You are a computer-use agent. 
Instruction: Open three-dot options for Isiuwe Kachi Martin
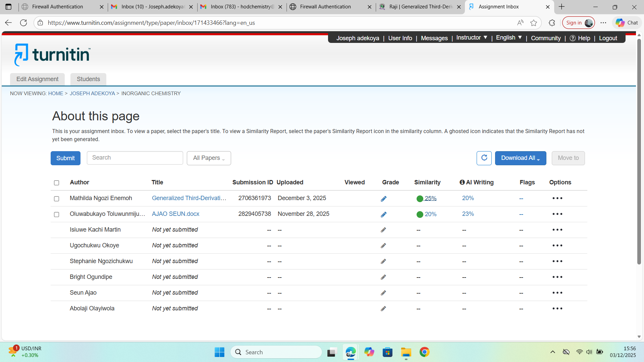pyautogui.click(x=557, y=230)
